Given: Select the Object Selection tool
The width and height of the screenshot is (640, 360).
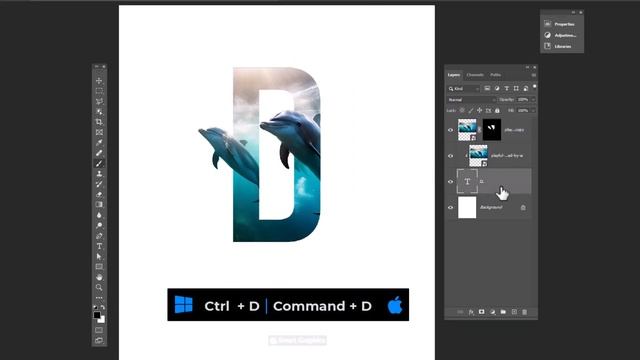Looking at the screenshot, I should coord(99,112).
